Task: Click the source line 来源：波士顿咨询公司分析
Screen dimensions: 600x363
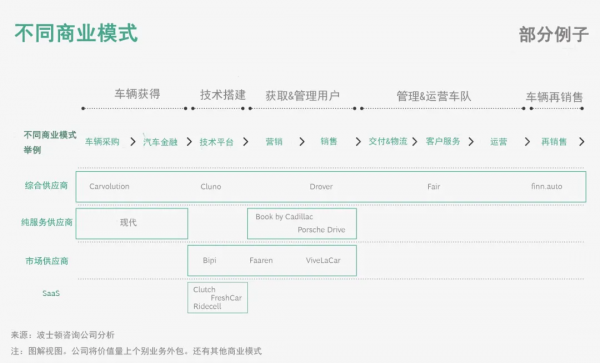Action: (x=63, y=335)
